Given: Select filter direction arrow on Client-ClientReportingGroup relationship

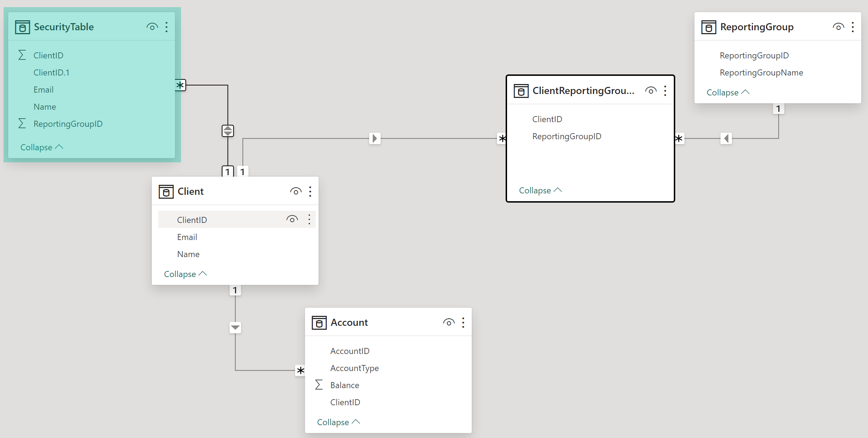Looking at the screenshot, I should [x=375, y=138].
